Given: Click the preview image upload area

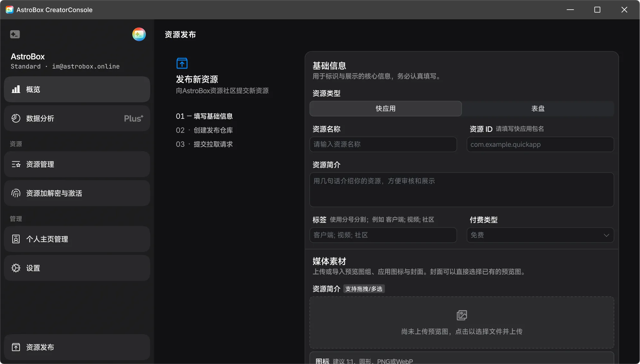Looking at the screenshot, I should pos(462,322).
